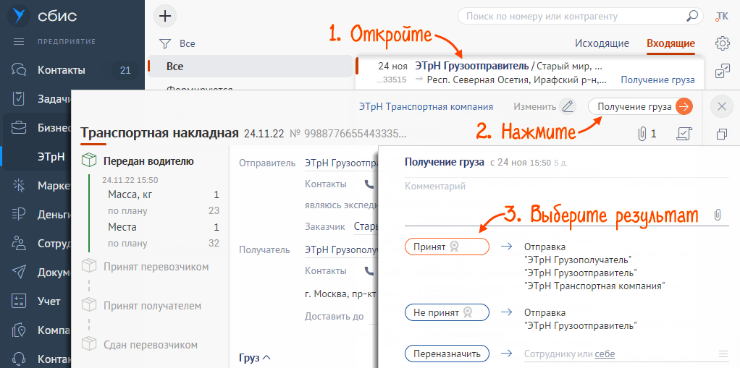This screenshot has width=740, height=368.
Task: Click the Задачи clipboard icon
Action: tap(19, 99)
